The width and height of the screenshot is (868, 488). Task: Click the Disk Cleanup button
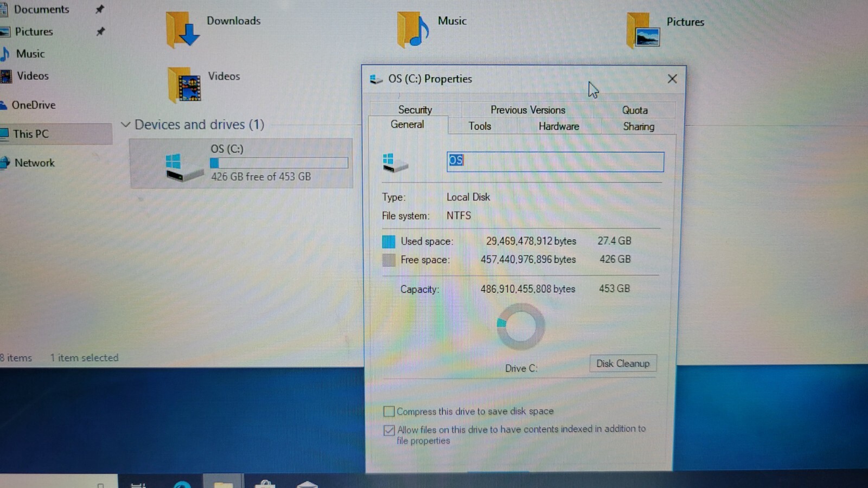coord(623,363)
